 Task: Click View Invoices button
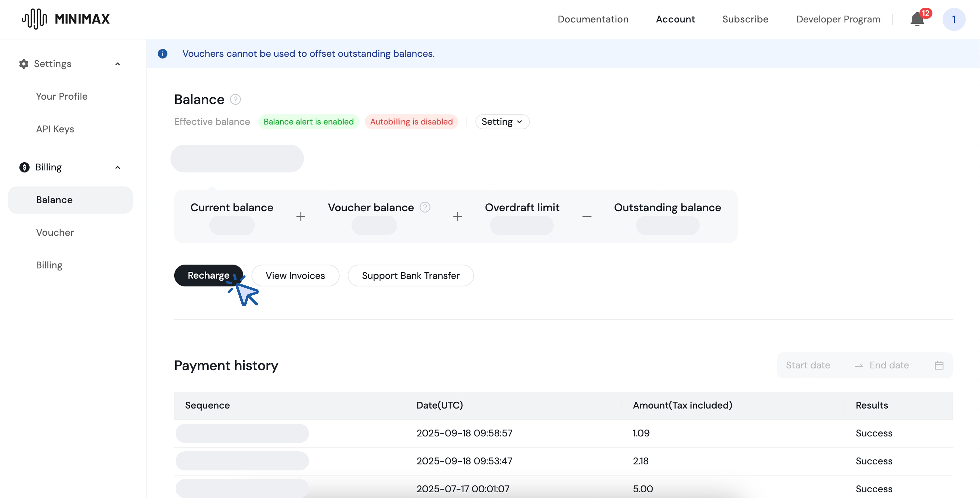point(295,275)
